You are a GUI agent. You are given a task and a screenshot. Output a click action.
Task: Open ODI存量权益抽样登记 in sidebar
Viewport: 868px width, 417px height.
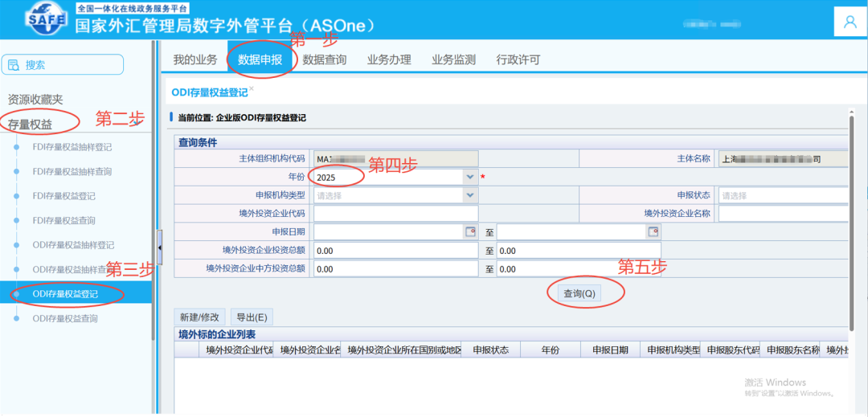[73, 245]
